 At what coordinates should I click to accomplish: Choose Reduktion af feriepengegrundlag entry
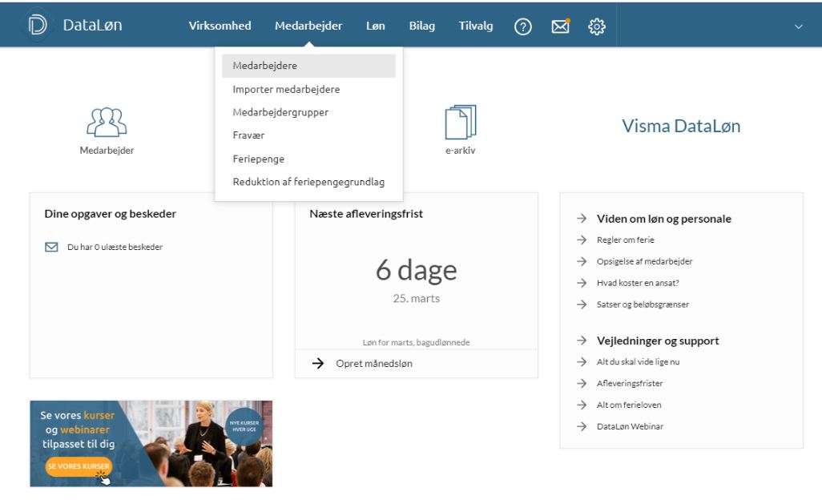coord(308,182)
